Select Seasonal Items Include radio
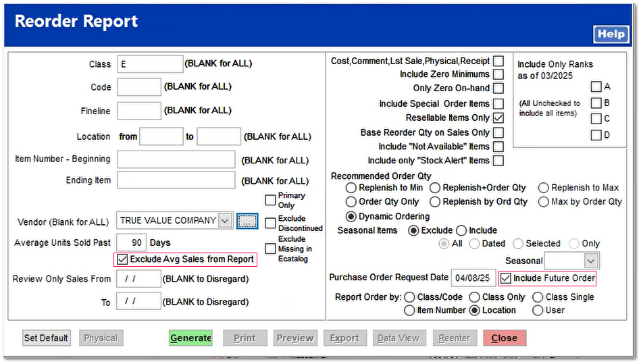 (461, 231)
